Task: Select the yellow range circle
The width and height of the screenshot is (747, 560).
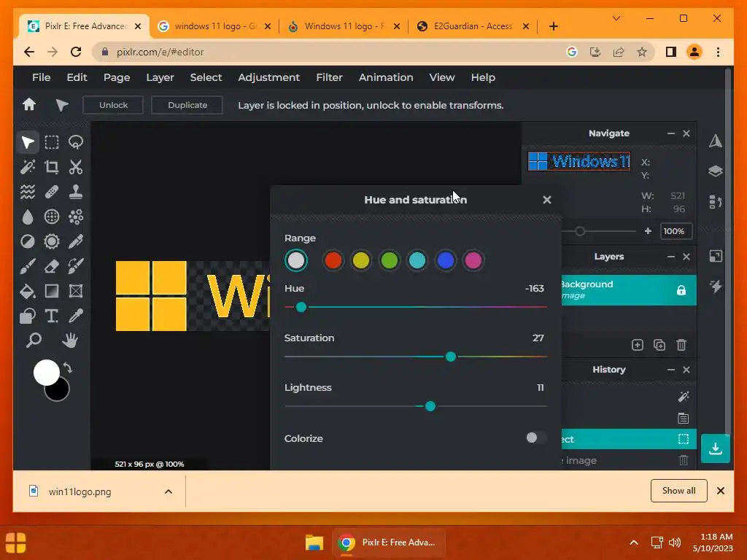Action: [x=361, y=260]
